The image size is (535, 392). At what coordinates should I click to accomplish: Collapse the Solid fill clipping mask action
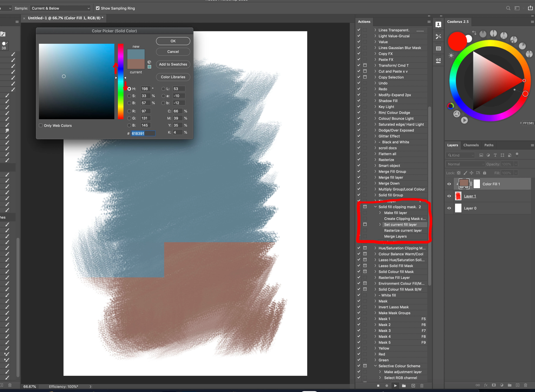click(375, 207)
